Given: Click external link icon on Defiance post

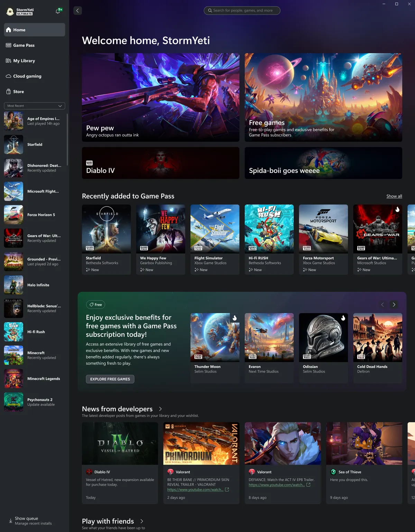Looking at the screenshot, I should [x=308, y=485].
